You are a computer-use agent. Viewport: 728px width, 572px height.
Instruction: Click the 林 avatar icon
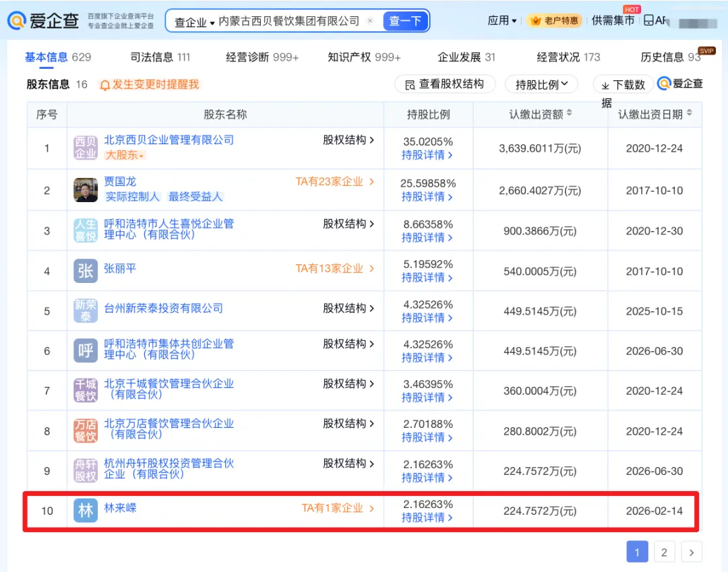[86, 510]
